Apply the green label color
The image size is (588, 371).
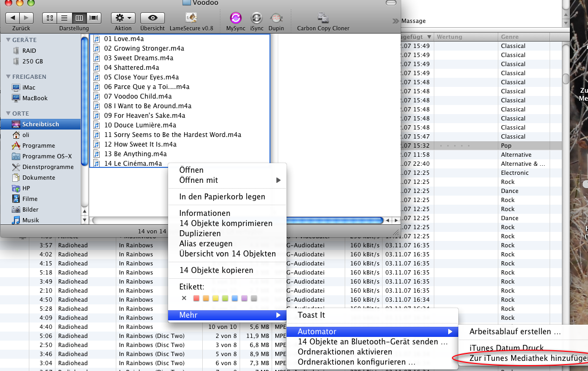tap(225, 299)
